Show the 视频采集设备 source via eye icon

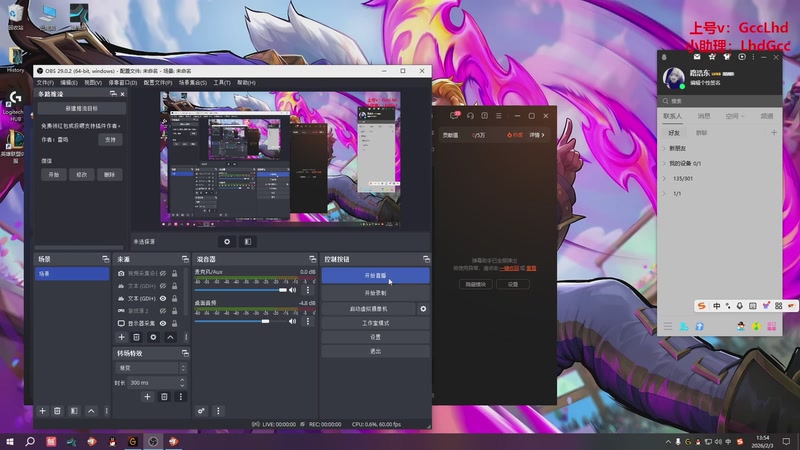pyautogui.click(x=163, y=273)
